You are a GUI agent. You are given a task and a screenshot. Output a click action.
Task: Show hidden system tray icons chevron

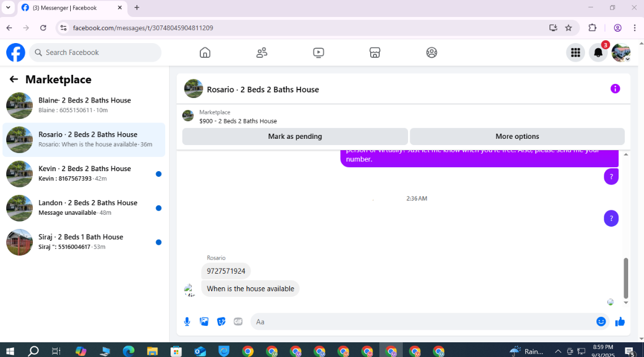click(558, 351)
